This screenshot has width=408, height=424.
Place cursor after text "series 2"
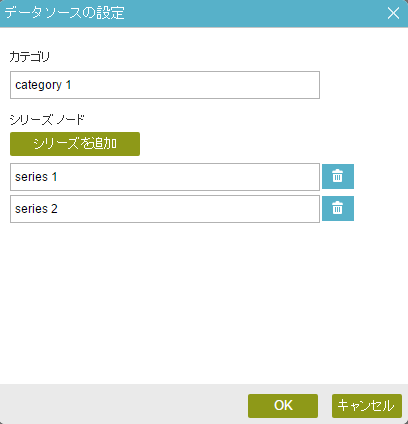tap(59, 209)
